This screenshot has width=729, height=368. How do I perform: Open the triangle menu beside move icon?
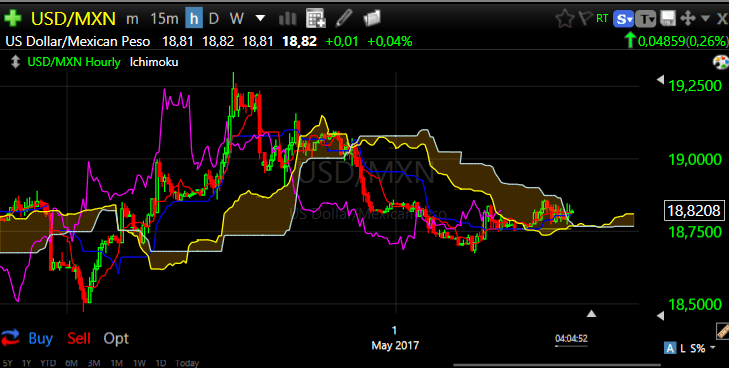[x=705, y=19]
